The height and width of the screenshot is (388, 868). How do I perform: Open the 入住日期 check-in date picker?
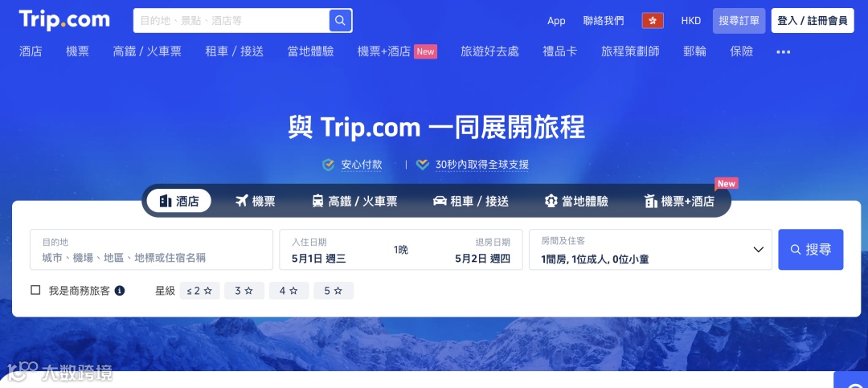point(319,250)
